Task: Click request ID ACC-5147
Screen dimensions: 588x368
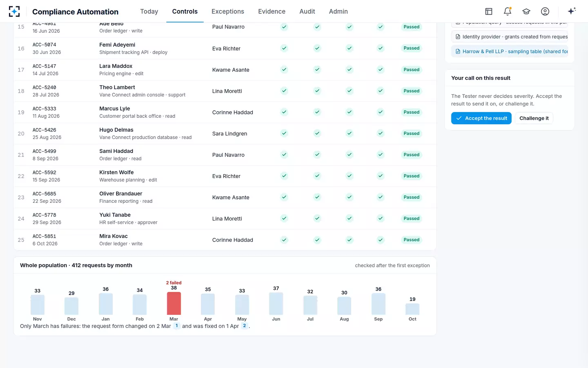Action: (x=45, y=66)
